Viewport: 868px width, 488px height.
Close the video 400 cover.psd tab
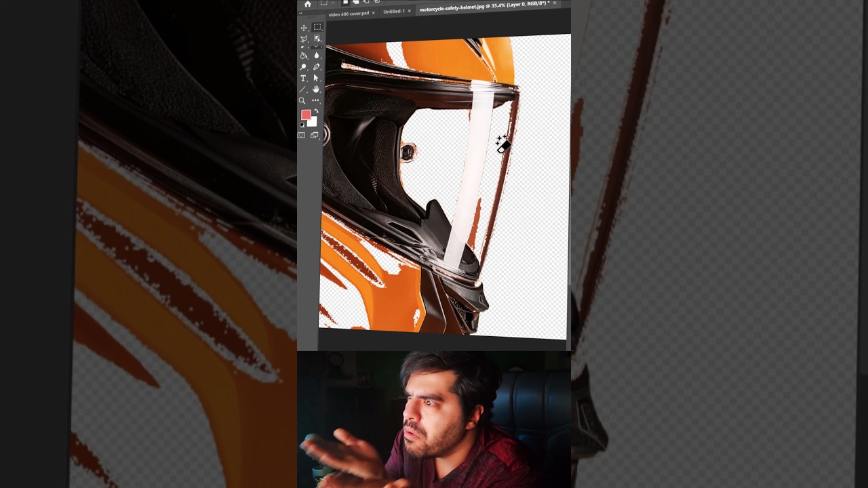pyautogui.click(x=373, y=13)
